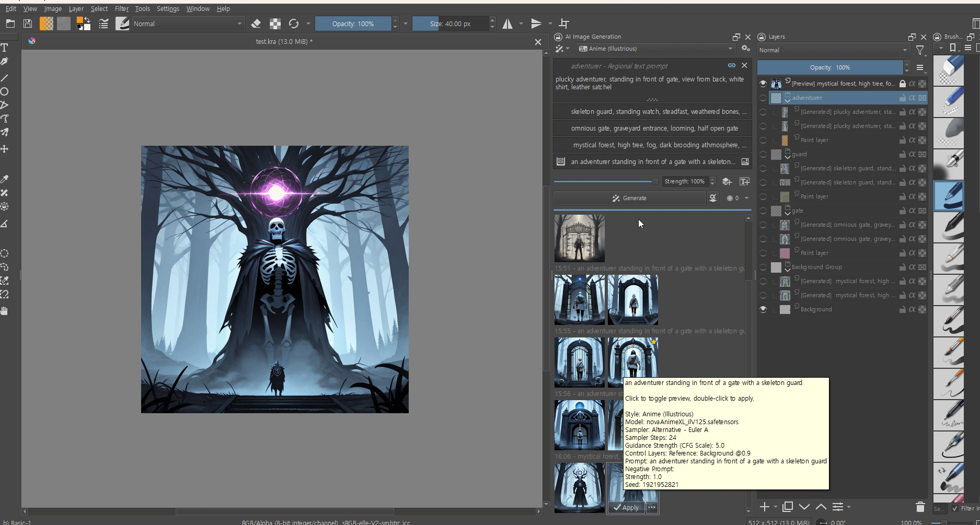Adjust the Strength slider
This screenshot has height=525, width=980.
coord(604,182)
